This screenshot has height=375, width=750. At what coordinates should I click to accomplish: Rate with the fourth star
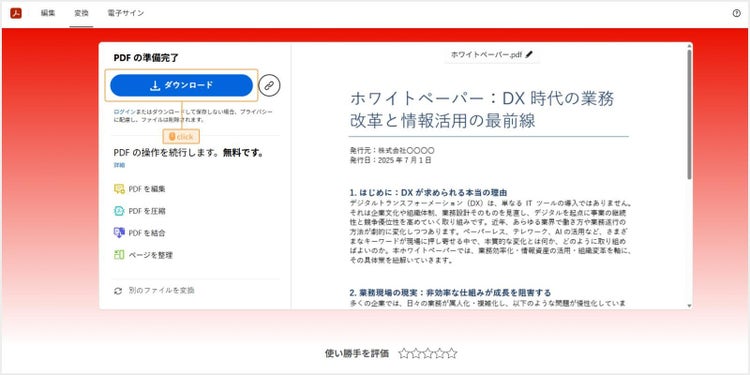click(x=440, y=353)
